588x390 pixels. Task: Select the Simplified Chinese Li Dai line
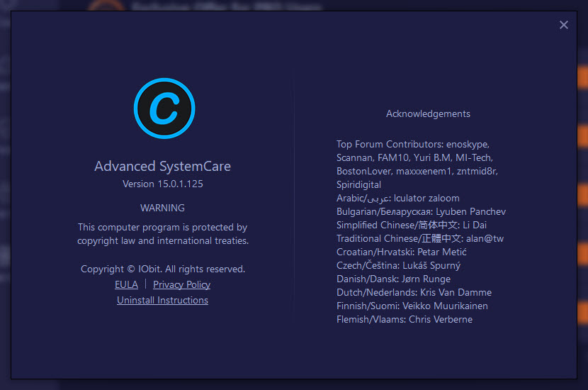click(412, 225)
